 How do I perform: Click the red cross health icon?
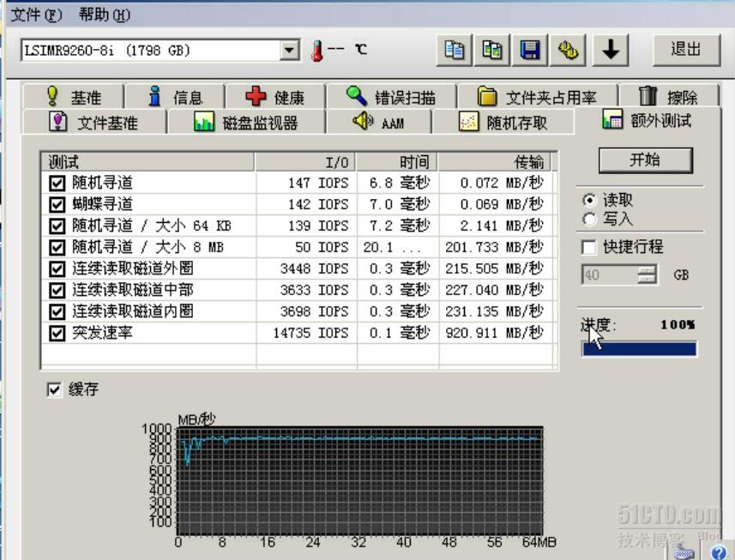[256, 96]
